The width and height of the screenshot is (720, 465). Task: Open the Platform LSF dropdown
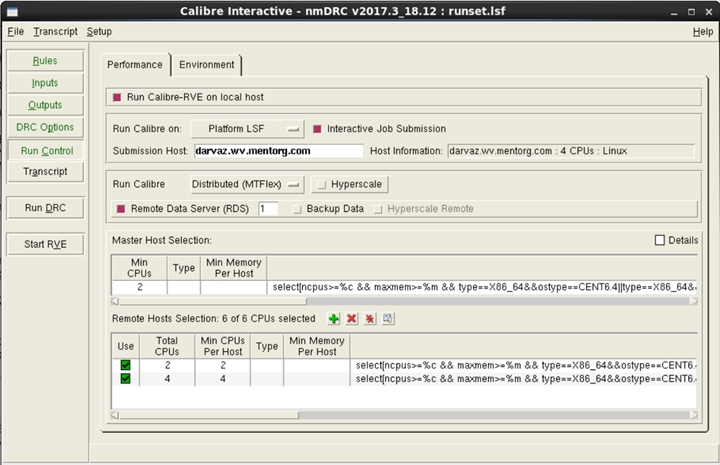click(x=247, y=129)
